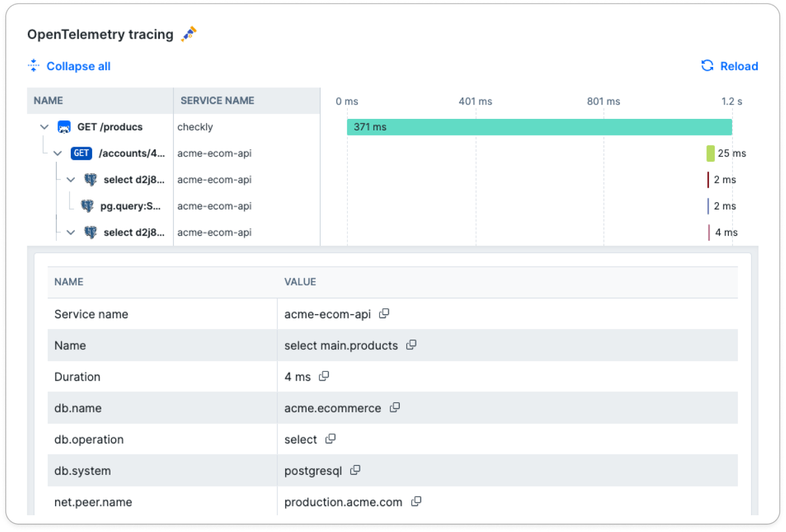Screen dimensions: 786x532
Task: Click the 401 ms timeline label
Action: click(x=475, y=101)
